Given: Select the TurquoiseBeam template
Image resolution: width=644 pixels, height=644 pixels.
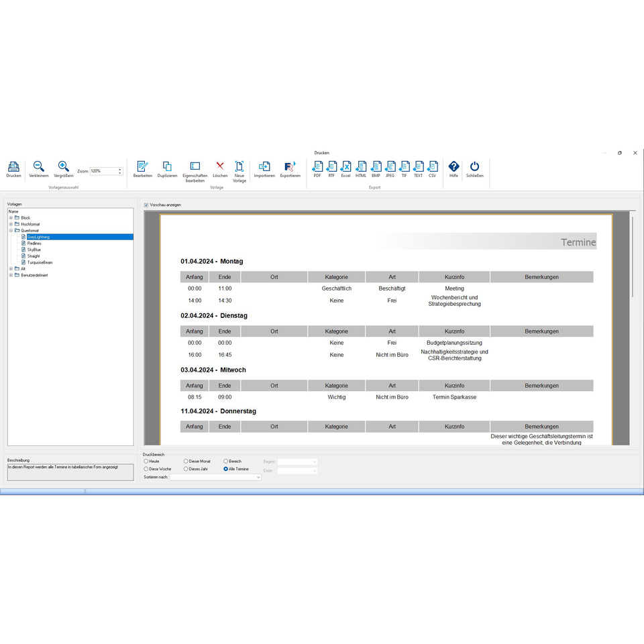Looking at the screenshot, I should pyautogui.click(x=40, y=262).
